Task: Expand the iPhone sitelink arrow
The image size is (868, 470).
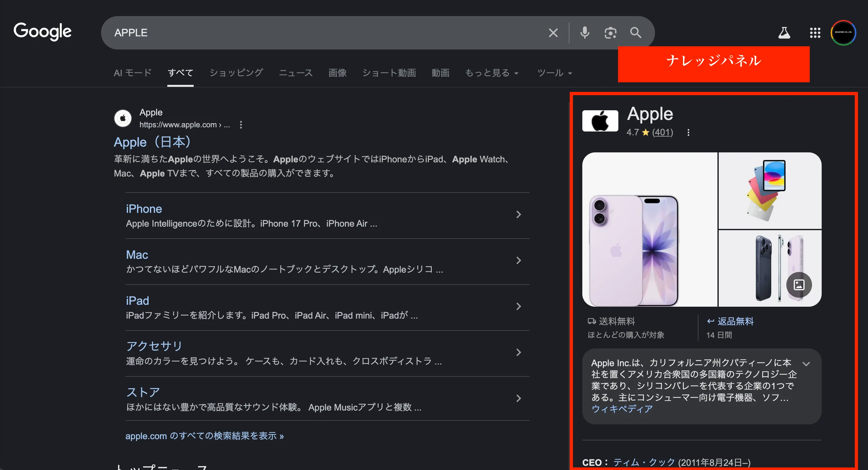Action: click(x=518, y=214)
